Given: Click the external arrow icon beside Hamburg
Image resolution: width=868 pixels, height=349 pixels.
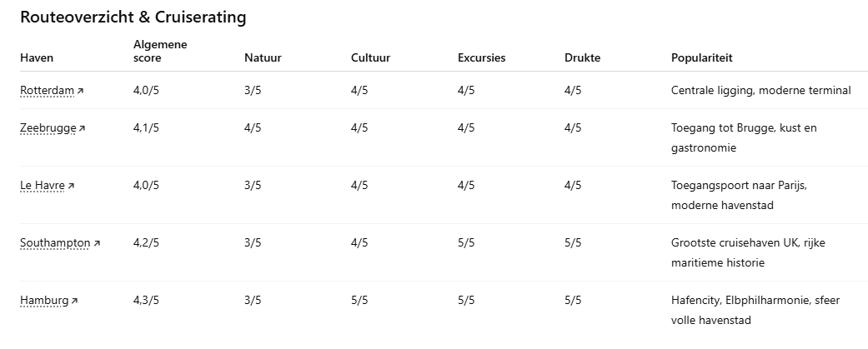Looking at the screenshot, I should [75, 301].
